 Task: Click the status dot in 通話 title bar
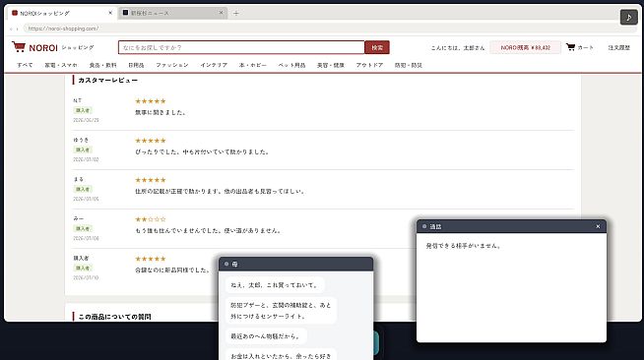coord(424,226)
